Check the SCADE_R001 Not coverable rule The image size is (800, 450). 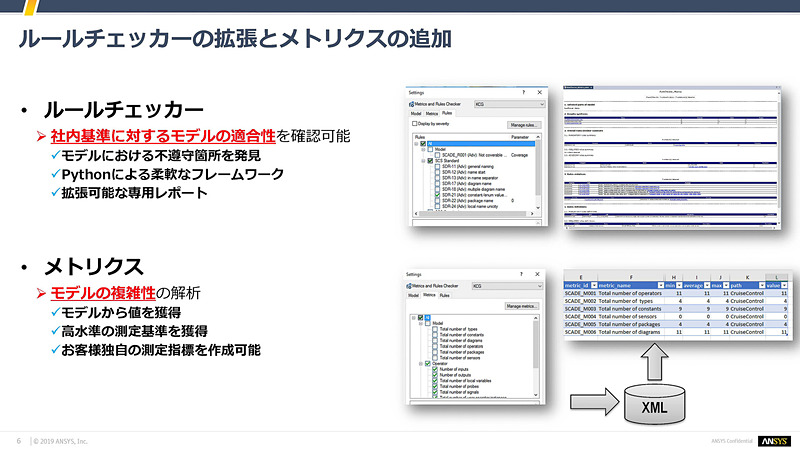point(437,155)
